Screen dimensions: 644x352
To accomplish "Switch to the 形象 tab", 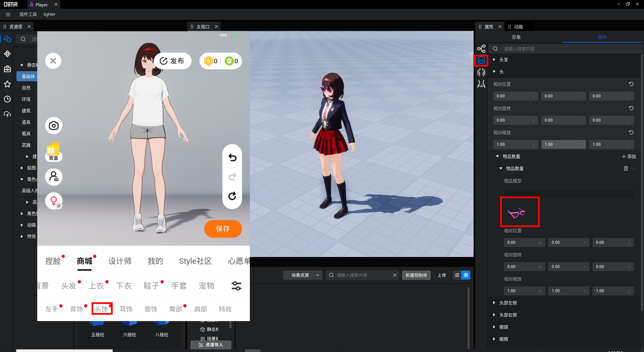I will [x=516, y=37].
